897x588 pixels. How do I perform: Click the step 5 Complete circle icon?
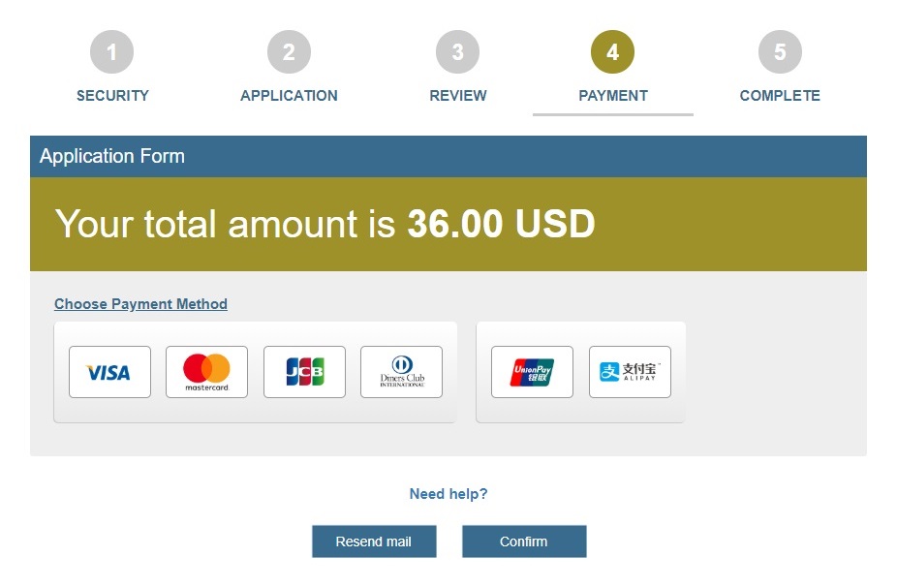pyautogui.click(x=779, y=52)
